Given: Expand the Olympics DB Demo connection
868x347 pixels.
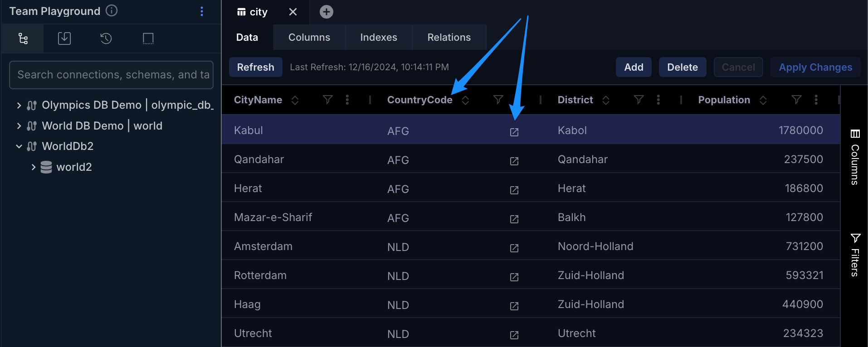Looking at the screenshot, I should tap(19, 106).
